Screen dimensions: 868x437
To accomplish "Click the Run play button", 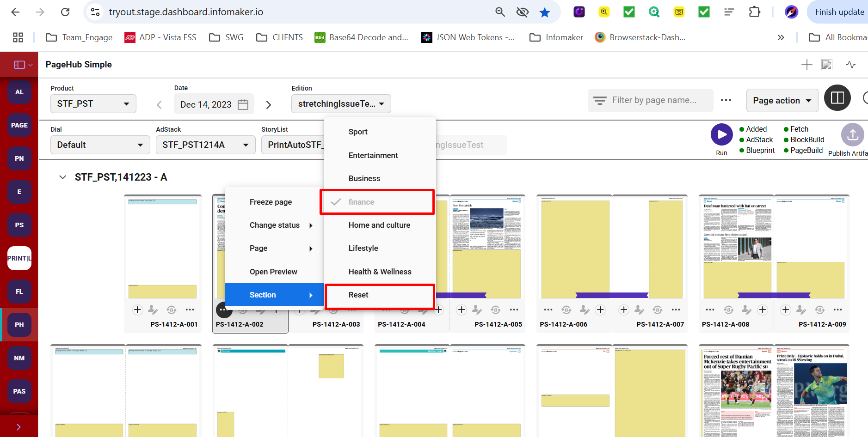I will tap(721, 135).
